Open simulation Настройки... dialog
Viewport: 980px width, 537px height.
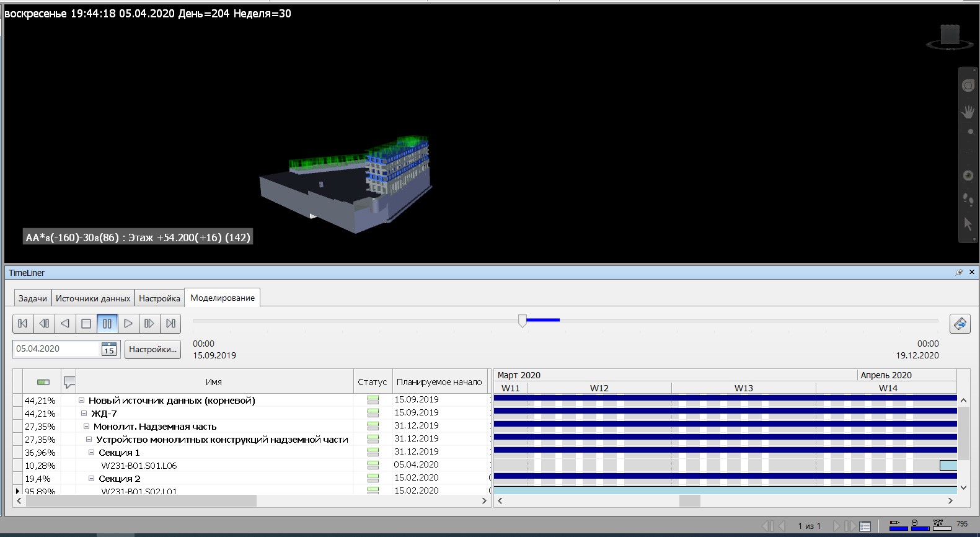[152, 349]
